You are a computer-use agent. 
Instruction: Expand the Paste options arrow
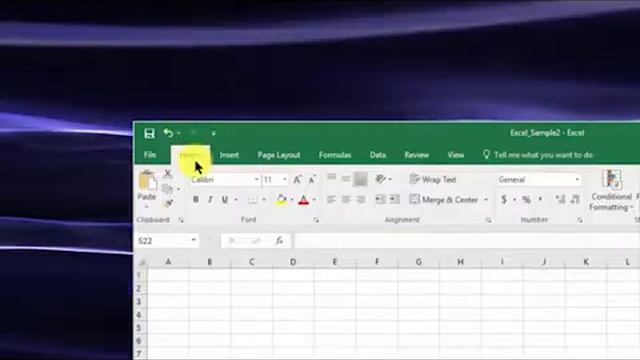(147, 207)
